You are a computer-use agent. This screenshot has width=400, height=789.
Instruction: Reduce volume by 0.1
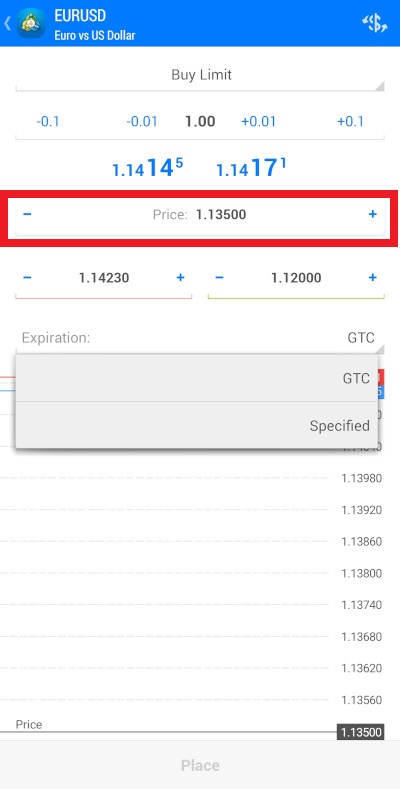[48, 121]
